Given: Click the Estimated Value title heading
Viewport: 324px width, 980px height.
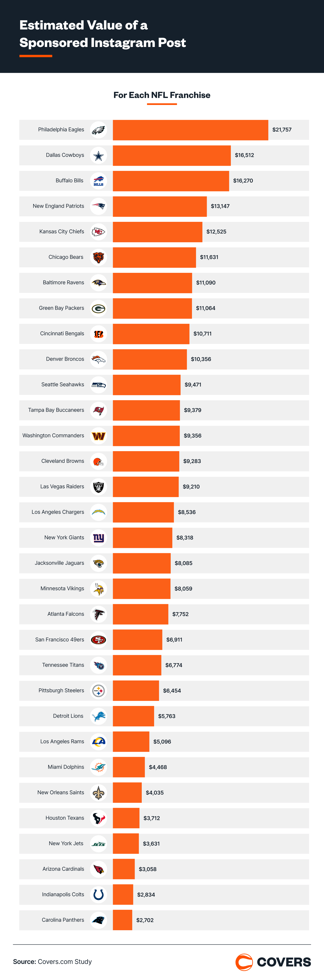Looking at the screenshot, I should tap(102, 34).
